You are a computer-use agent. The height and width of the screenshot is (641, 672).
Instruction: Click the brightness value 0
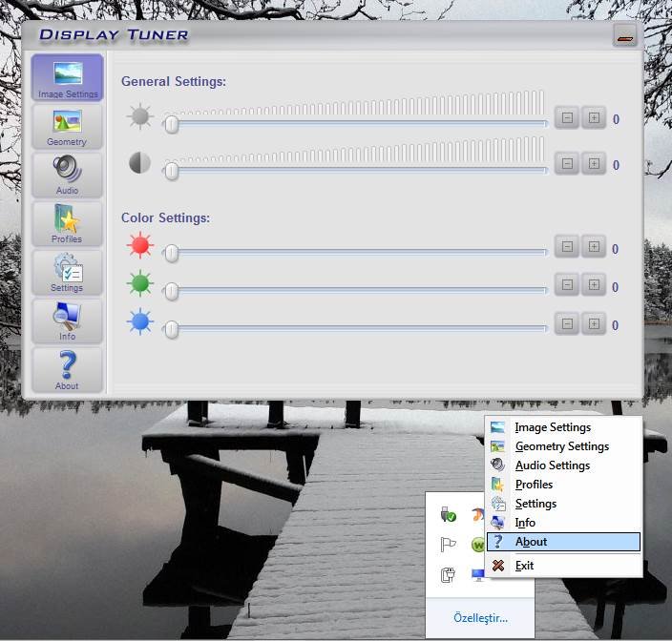click(x=616, y=119)
